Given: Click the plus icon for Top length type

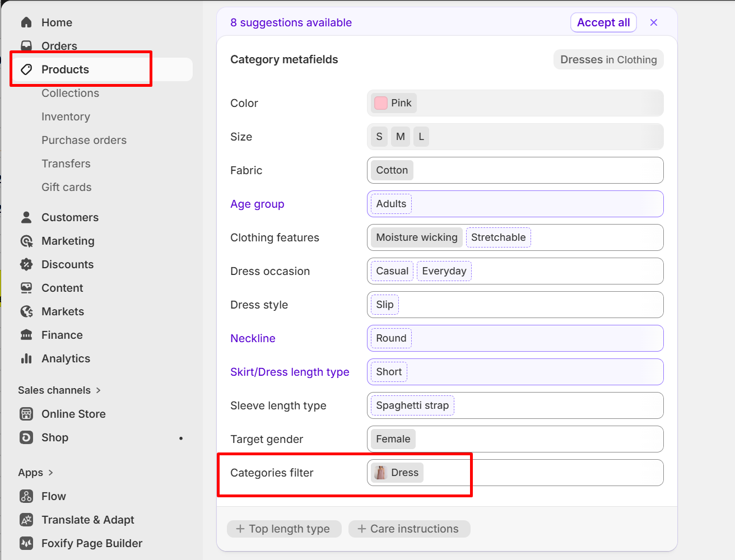Looking at the screenshot, I should [240, 529].
